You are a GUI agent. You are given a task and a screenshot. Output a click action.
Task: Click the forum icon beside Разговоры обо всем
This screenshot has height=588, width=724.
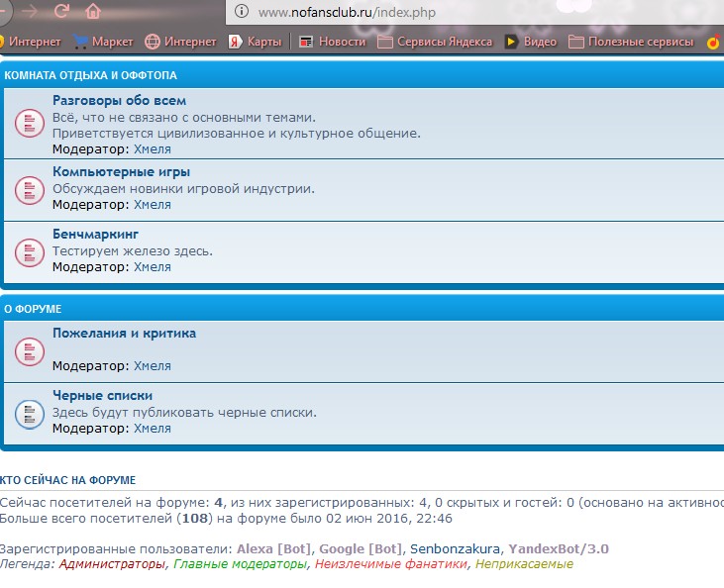coord(27,125)
